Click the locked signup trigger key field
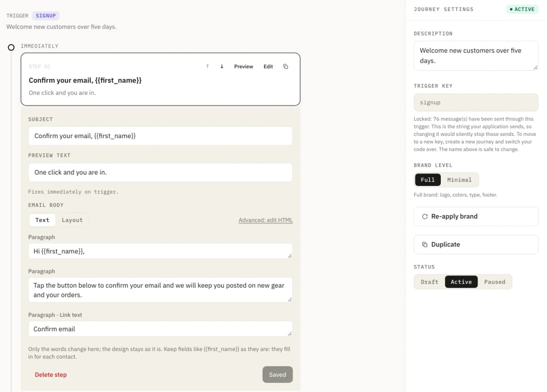 point(476,103)
